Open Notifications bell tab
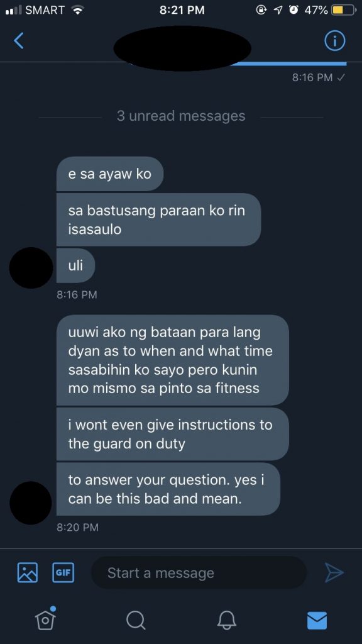362x644 pixels. click(x=226, y=619)
